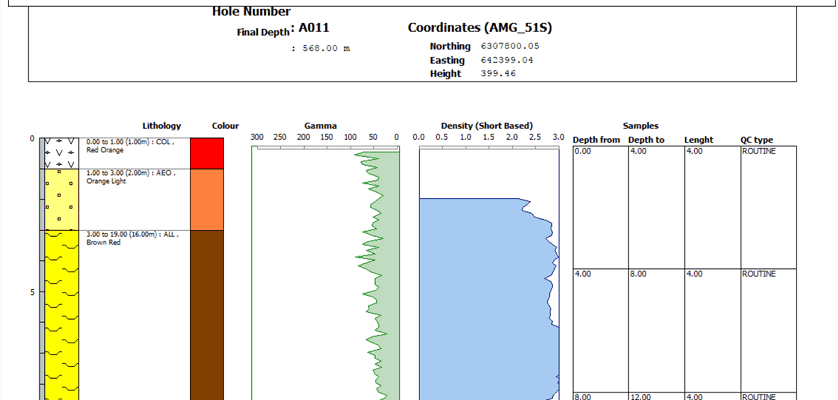The image size is (838, 400).
Task: Click the Density (Short Based) chart title
Action: (x=486, y=126)
